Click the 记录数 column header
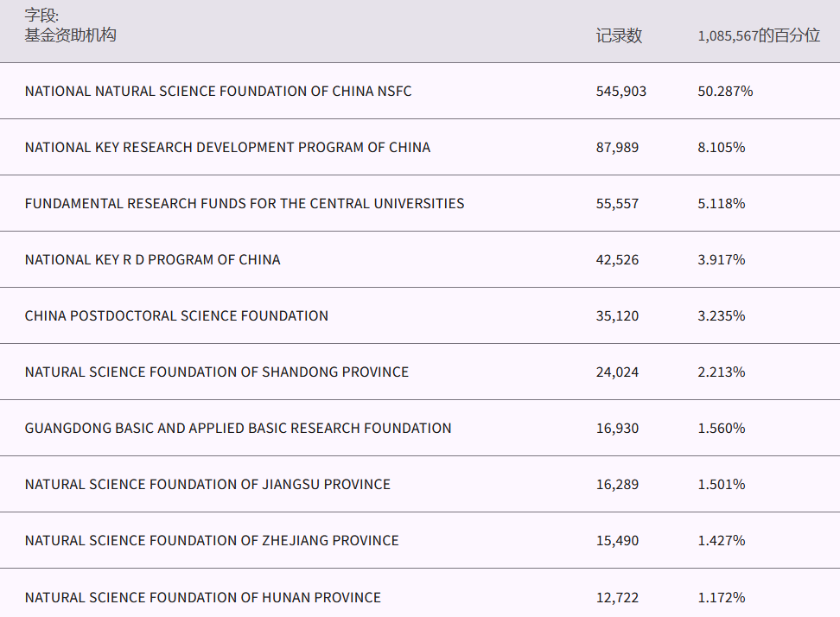Screen dimensions: 840x617 619,35
